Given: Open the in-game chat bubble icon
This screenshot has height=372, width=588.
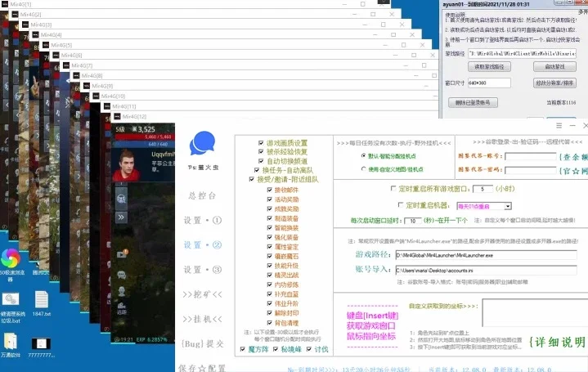Looking at the screenshot, I should (x=122, y=275).
